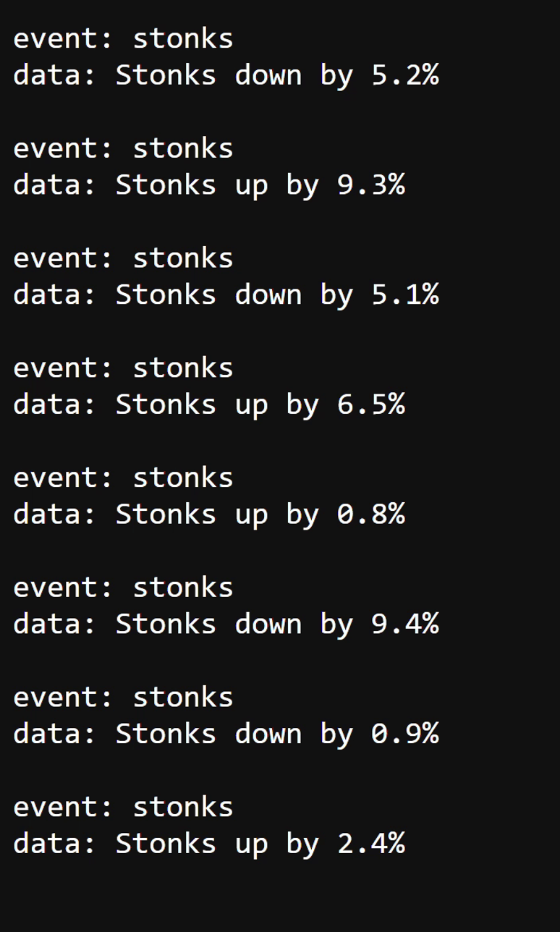Click the percentage value 9.4%

point(404,624)
